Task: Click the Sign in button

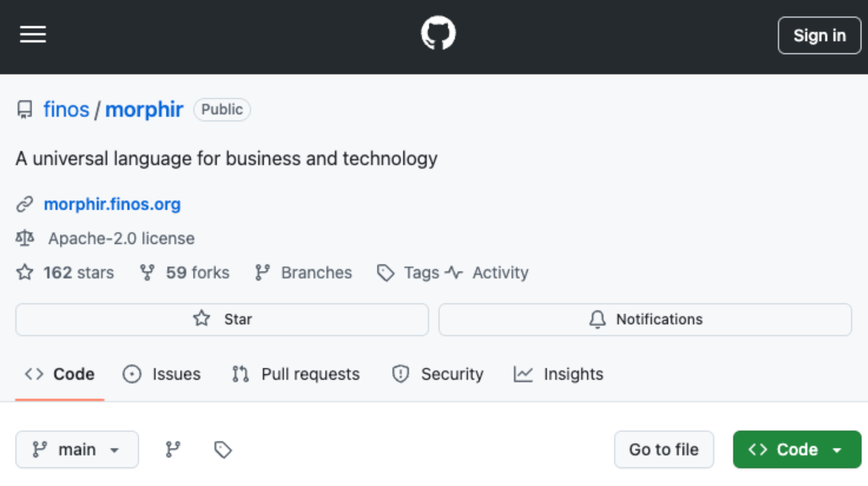Action: point(819,36)
